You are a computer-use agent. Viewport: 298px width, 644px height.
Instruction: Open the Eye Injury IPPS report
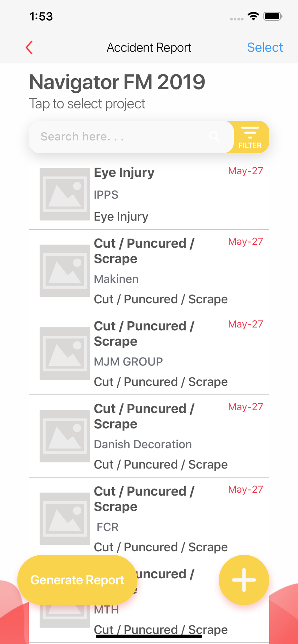click(149, 194)
